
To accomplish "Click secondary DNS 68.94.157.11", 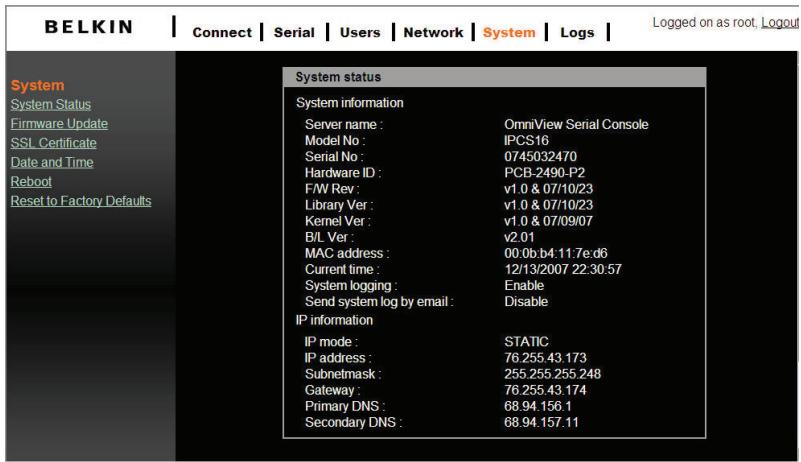I will (x=541, y=422).
